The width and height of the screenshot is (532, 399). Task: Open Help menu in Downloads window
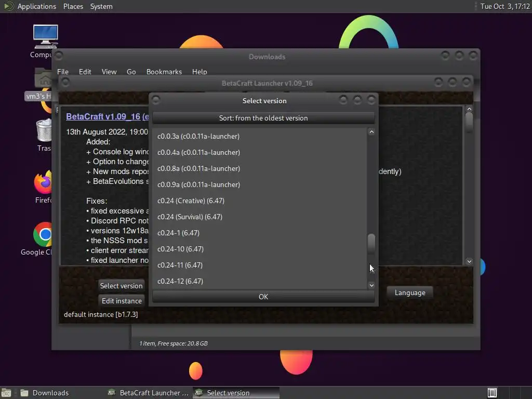click(x=199, y=72)
